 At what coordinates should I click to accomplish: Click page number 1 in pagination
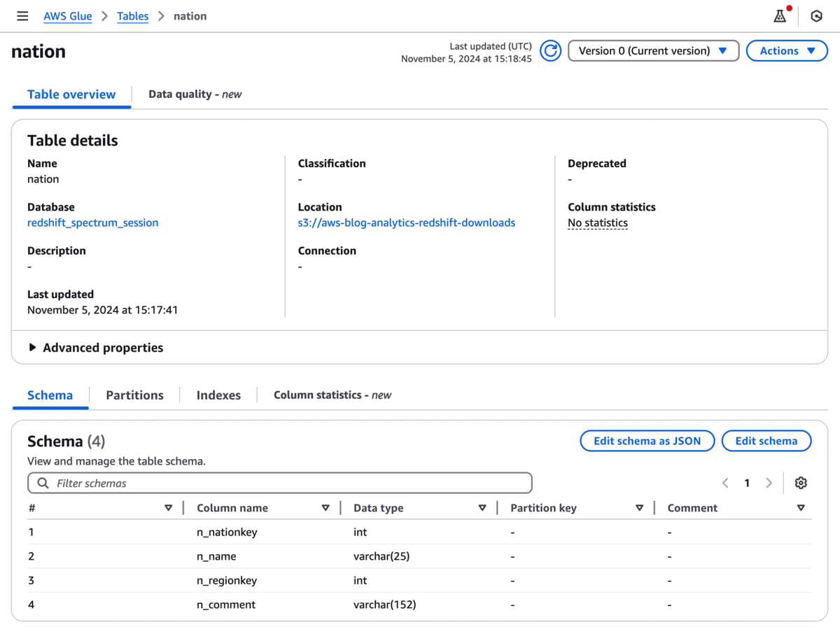click(x=747, y=483)
